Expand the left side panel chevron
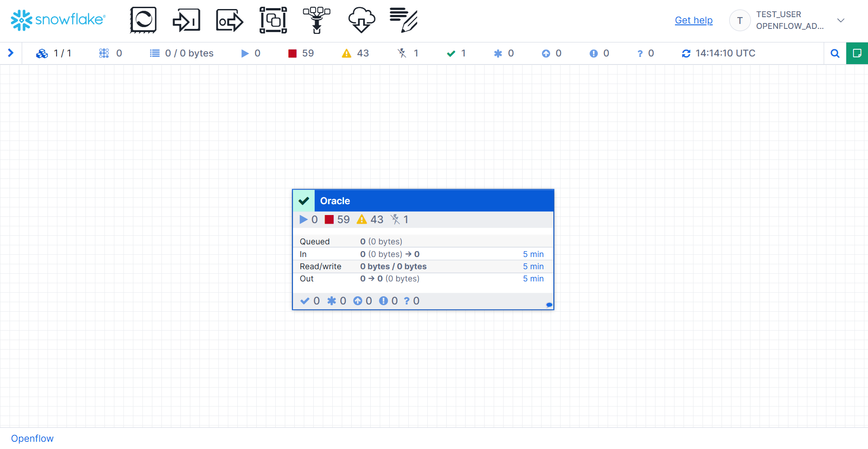868x449 pixels. [11, 53]
